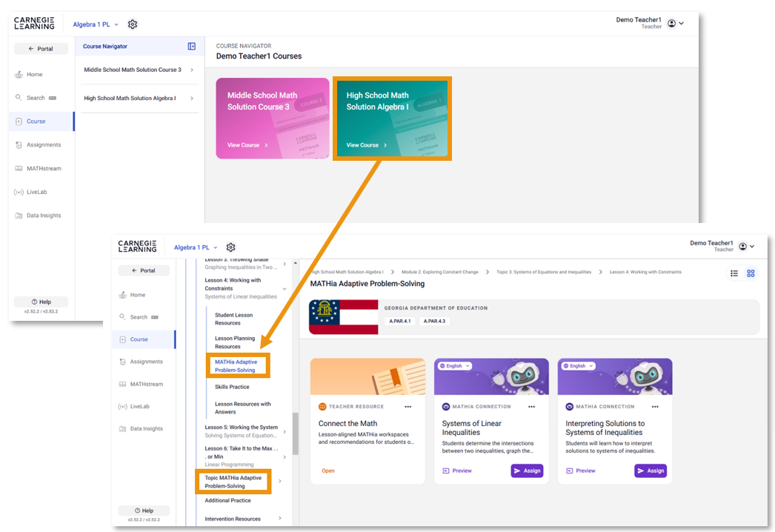Click Carnegie Learning logo in back window
This screenshot has height=532, width=775.
34,23
